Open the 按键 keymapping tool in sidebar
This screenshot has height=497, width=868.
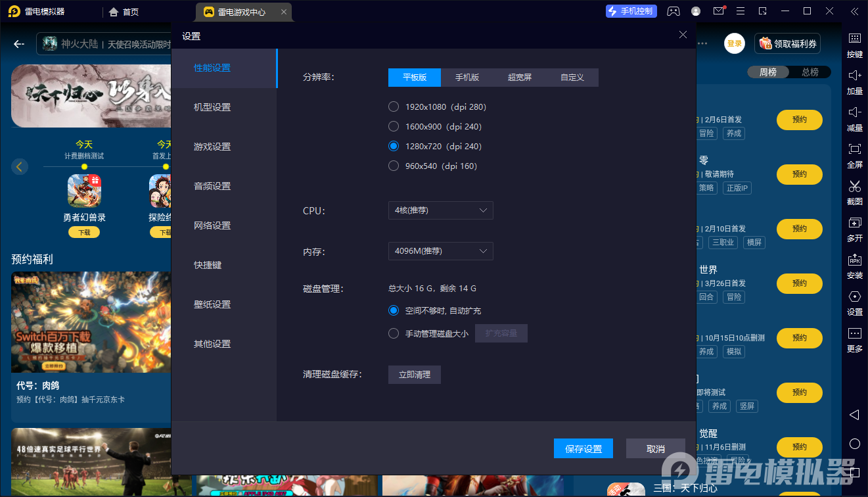[x=854, y=38]
